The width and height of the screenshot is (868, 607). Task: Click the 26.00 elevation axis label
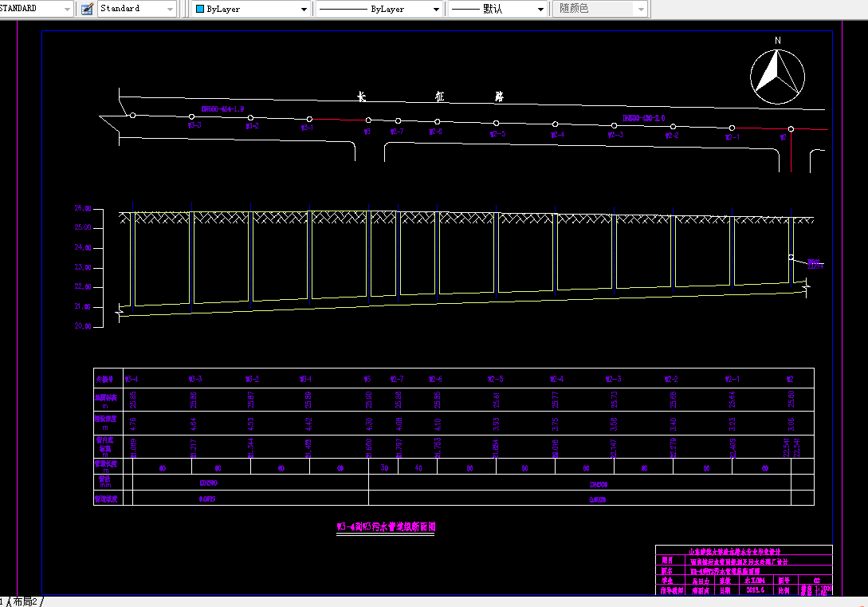[x=83, y=208]
